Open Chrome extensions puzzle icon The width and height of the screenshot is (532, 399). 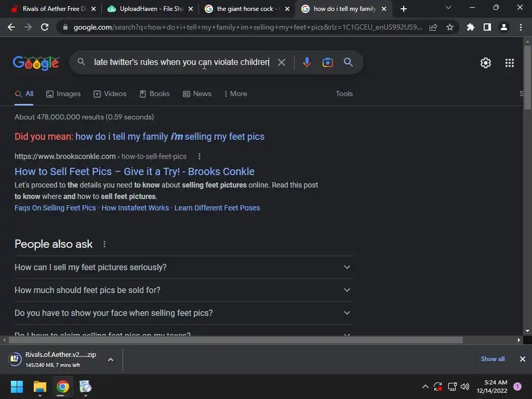471,27
